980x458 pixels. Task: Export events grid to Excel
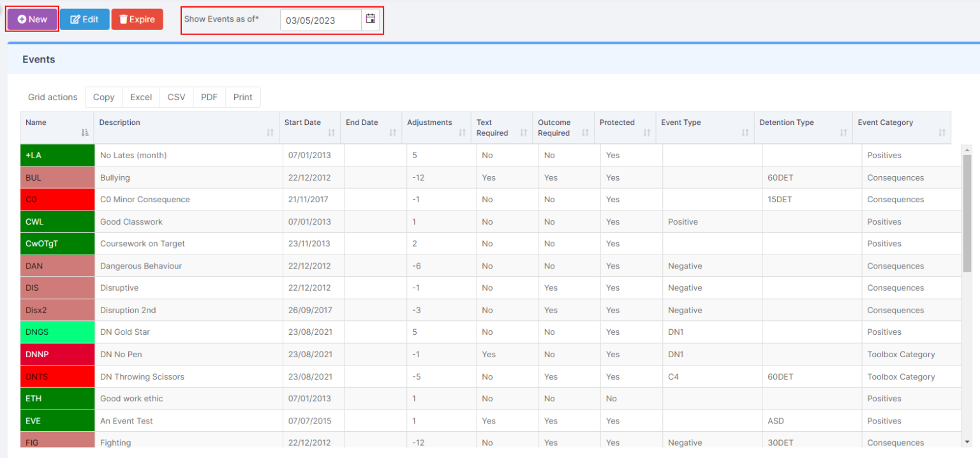click(x=140, y=96)
